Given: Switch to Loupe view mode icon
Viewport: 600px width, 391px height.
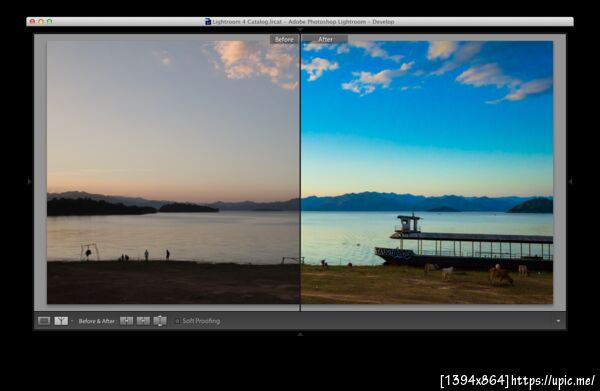Looking at the screenshot, I should 44,321.
